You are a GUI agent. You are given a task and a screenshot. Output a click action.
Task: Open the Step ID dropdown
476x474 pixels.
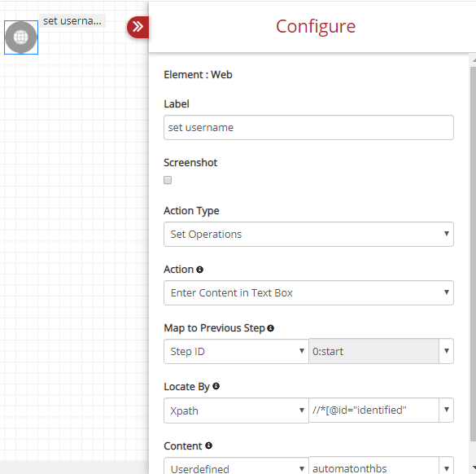(236, 351)
